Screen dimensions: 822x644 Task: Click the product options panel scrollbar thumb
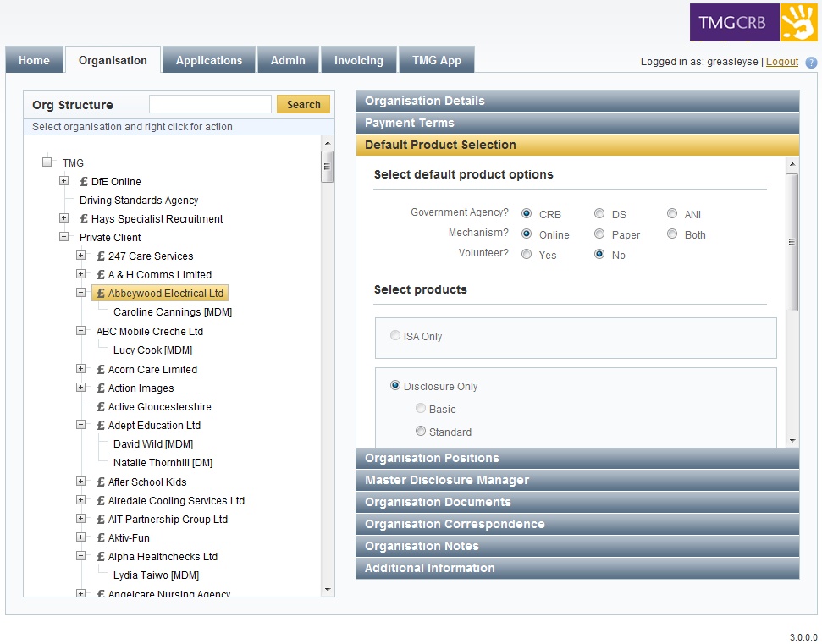(x=792, y=242)
